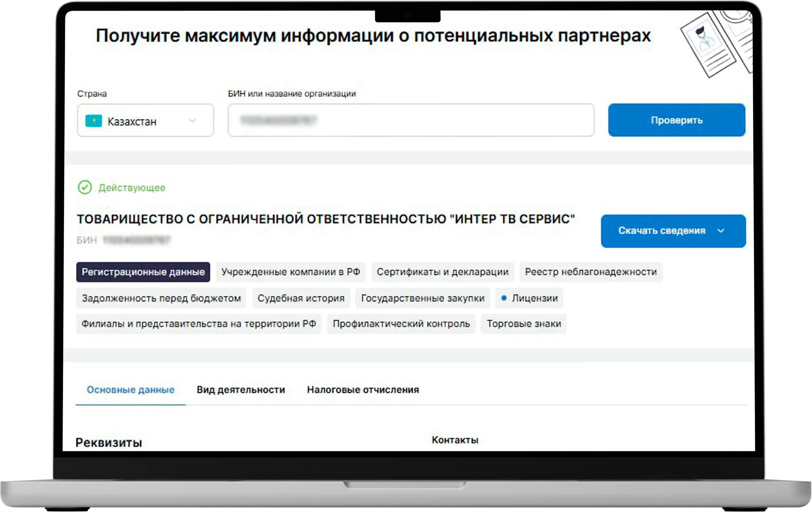
Task: Click the Kazakhstan flag icon
Action: 93,121
